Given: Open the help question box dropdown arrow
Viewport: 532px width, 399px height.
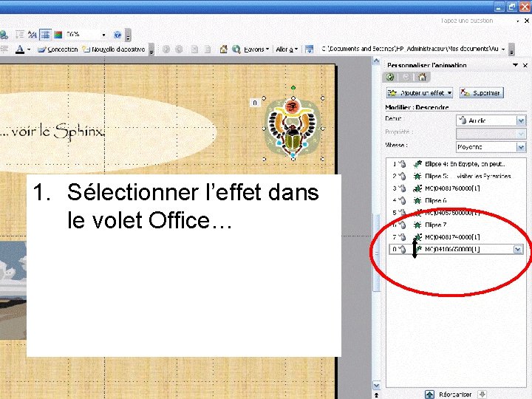Looking at the screenshot, I should click(x=517, y=21).
